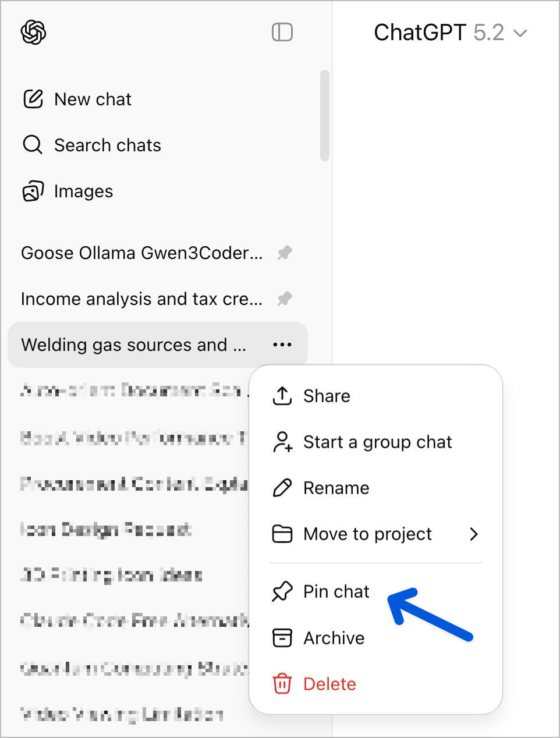
Task: Click the sidebar vertical scrollbar
Action: point(325,115)
